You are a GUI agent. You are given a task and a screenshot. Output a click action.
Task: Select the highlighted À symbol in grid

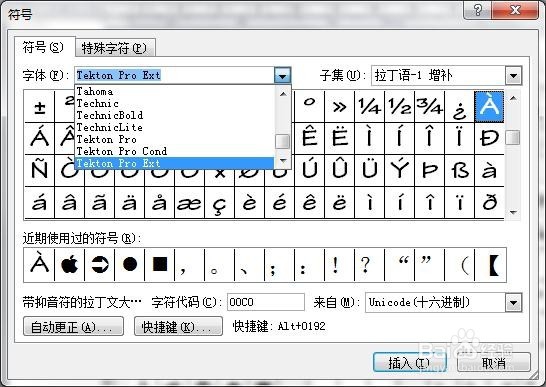pos(489,107)
